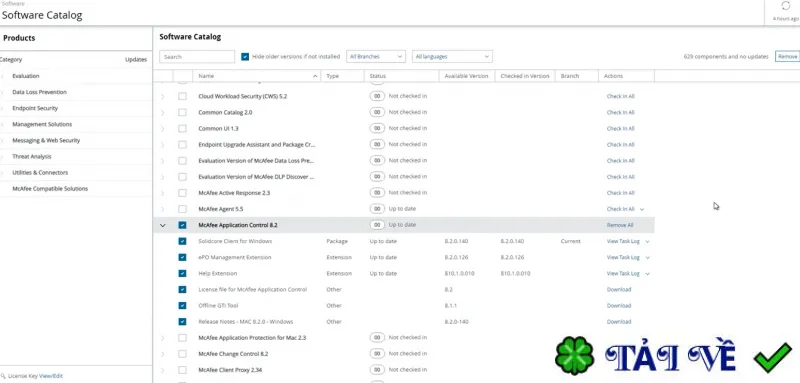This screenshot has height=383, width=800.
Task: Toggle Hide older versions if not installed
Action: tap(245, 57)
